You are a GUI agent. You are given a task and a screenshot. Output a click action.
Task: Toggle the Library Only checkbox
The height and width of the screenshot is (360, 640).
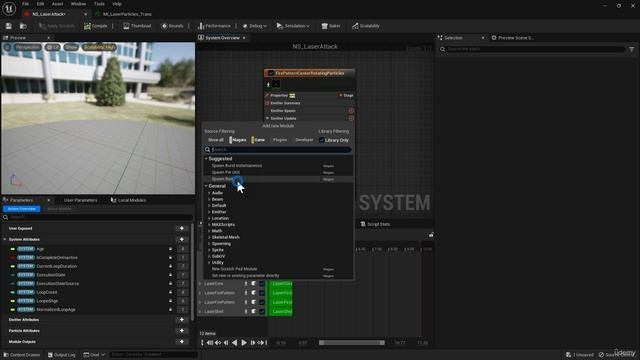[322, 140]
